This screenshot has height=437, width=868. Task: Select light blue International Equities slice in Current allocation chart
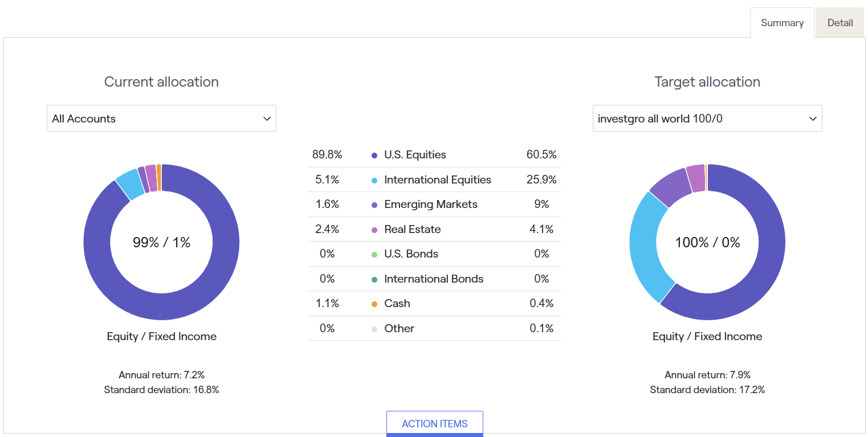(x=131, y=185)
